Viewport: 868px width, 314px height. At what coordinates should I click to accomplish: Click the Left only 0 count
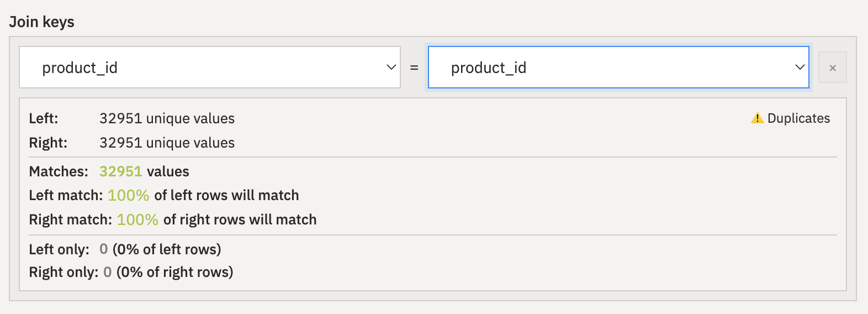coord(103,249)
